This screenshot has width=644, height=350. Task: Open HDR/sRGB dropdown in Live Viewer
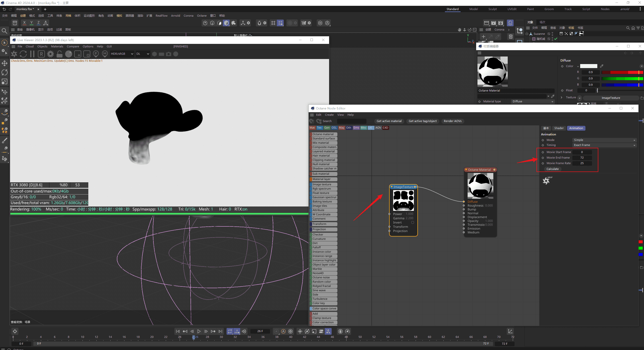[122, 54]
